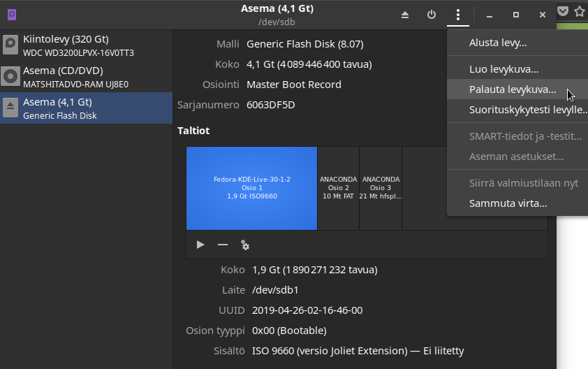Select ANACONDA Osio 3 partition block
The image size is (588, 369).
coord(381,188)
